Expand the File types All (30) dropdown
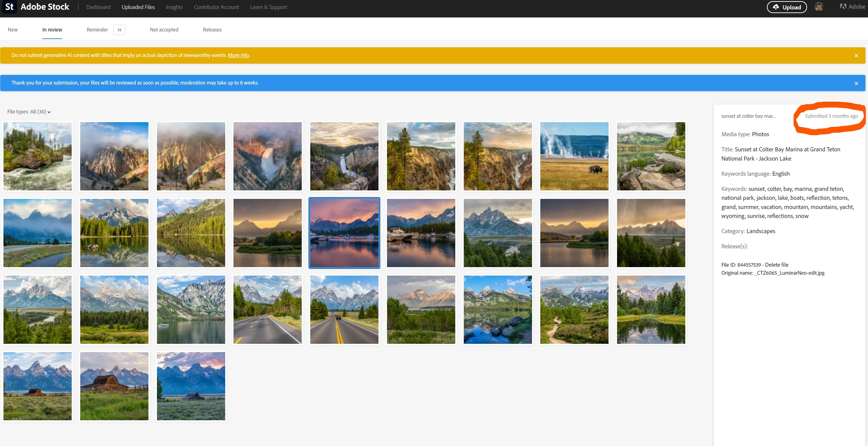868x446 pixels. (29, 112)
